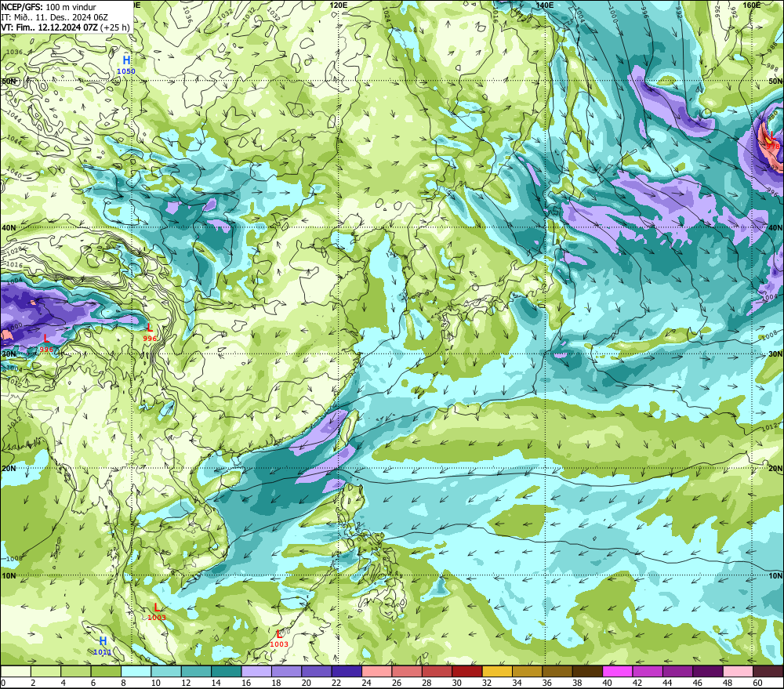Click the 30N label on right edge
Screen dimensions: 784x689
click(775, 354)
